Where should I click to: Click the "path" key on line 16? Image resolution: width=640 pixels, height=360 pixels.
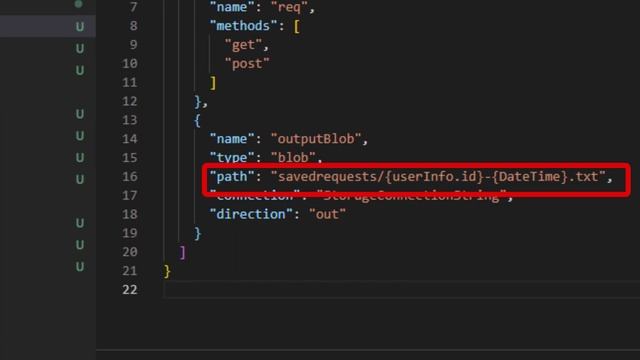232,176
